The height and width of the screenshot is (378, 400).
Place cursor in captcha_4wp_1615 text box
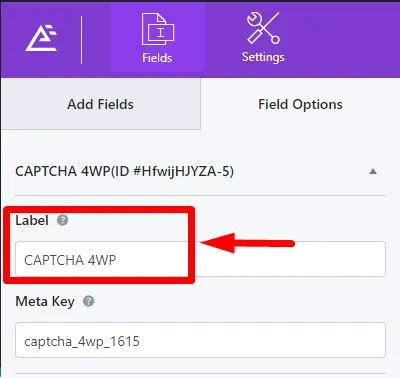(x=200, y=340)
